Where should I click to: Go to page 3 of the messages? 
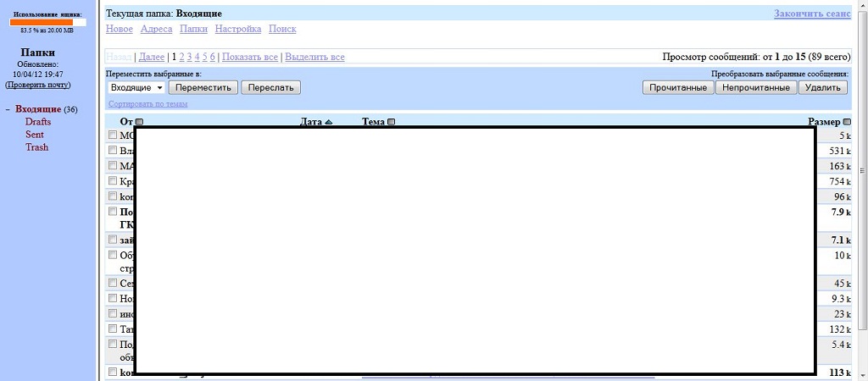189,57
